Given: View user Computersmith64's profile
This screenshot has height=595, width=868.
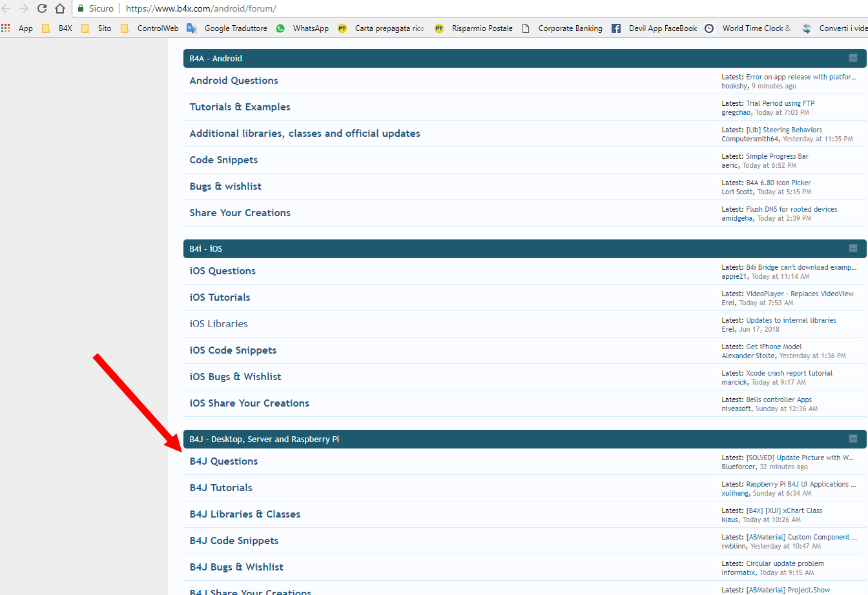Looking at the screenshot, I should click(x=750, y=139).
